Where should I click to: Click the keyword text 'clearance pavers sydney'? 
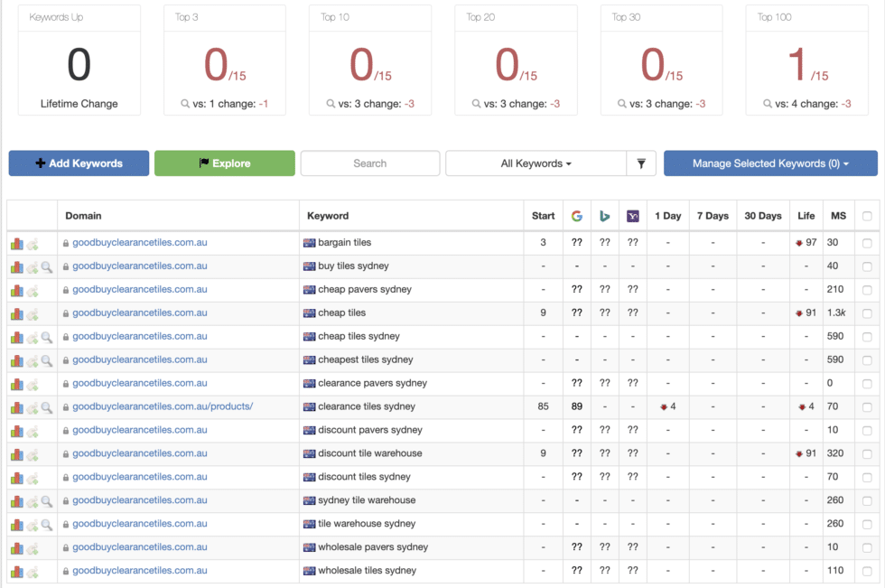coord(372,383)
